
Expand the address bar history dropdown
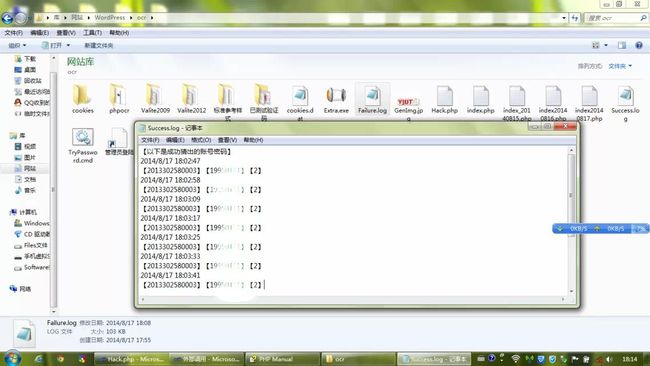(564, 18)
